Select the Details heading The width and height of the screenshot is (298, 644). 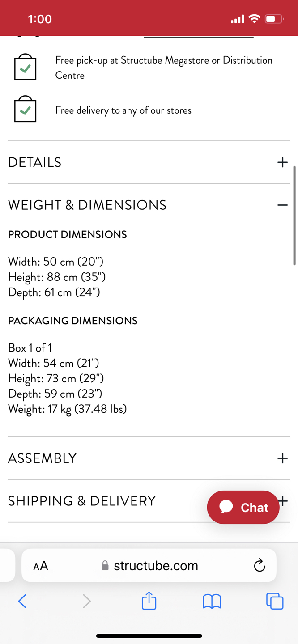point(35,162)
